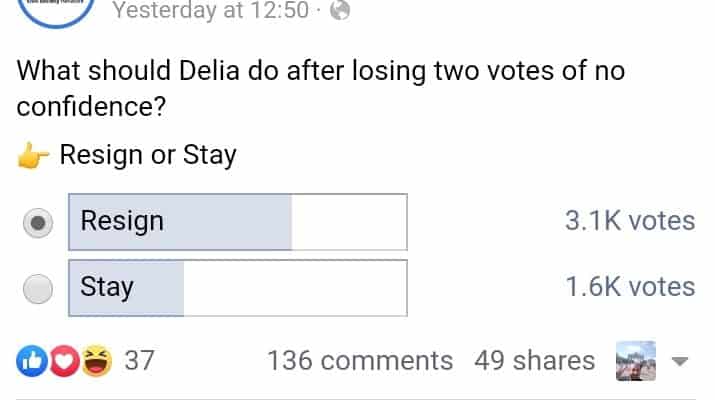Select the Resign radio button
The height and width of the screenshot is (400, 715).
38,223
